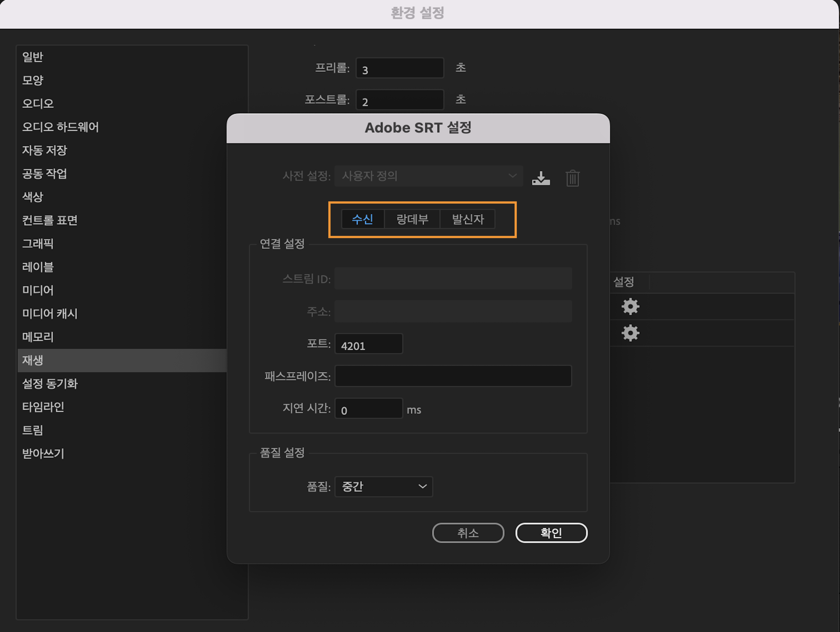Click the 패스프레이즈 passphrase field
This screenshot has width=840, height=632.
point(453,376)
